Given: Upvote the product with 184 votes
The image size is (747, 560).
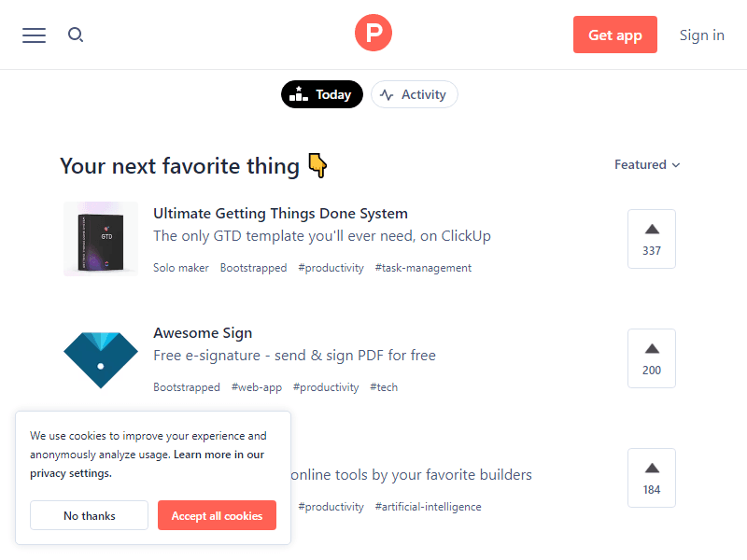Looking at the screenshot, I should 652,478.
